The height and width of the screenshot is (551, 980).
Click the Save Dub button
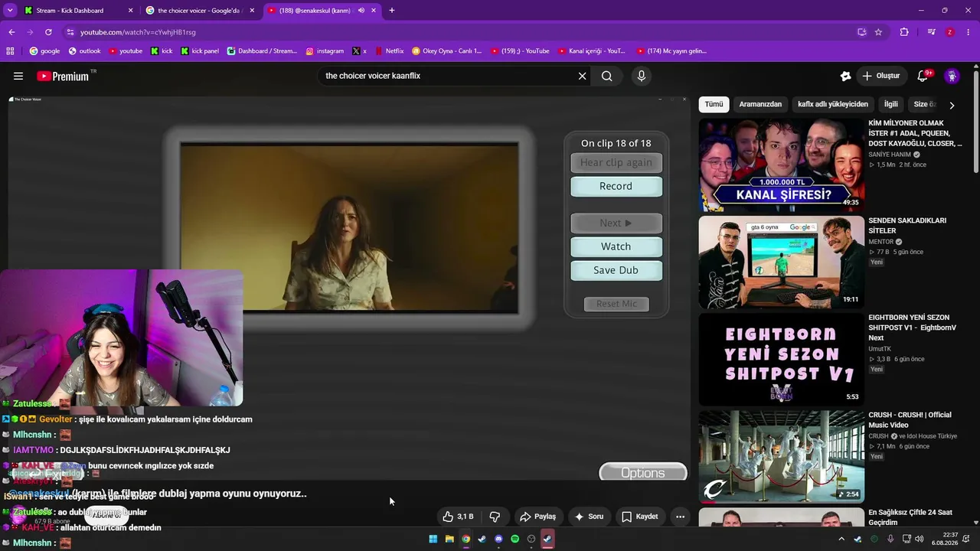616,270
